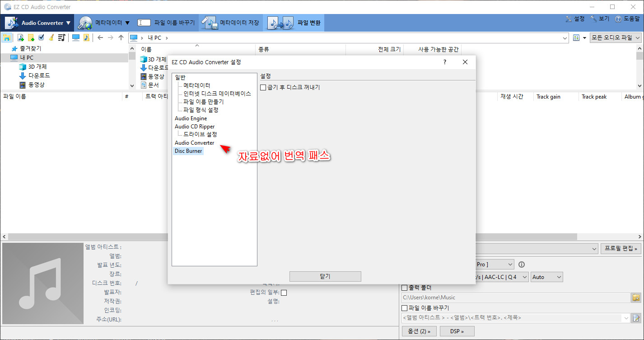Open the 모든 오디오 파일 filter dropdown

pyautogui.click(x=616, y=38)
